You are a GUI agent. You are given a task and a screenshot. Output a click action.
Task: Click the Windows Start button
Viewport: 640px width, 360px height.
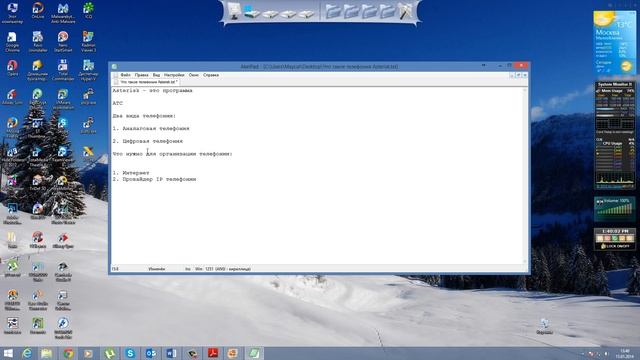click(8, 353)
